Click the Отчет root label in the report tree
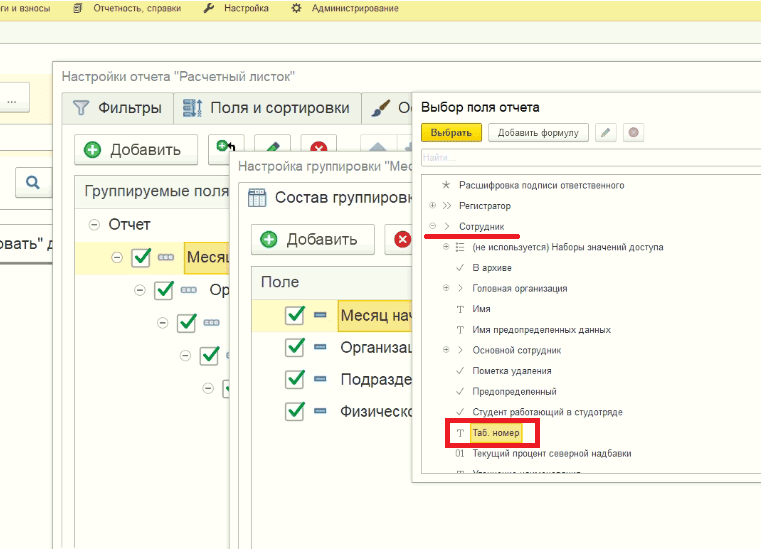 tap(129, 224)
